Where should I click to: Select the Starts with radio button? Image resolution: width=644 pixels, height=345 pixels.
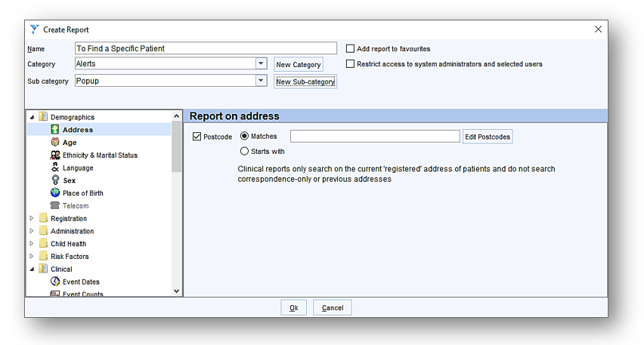pyautogui.click(x=244, y=151)
